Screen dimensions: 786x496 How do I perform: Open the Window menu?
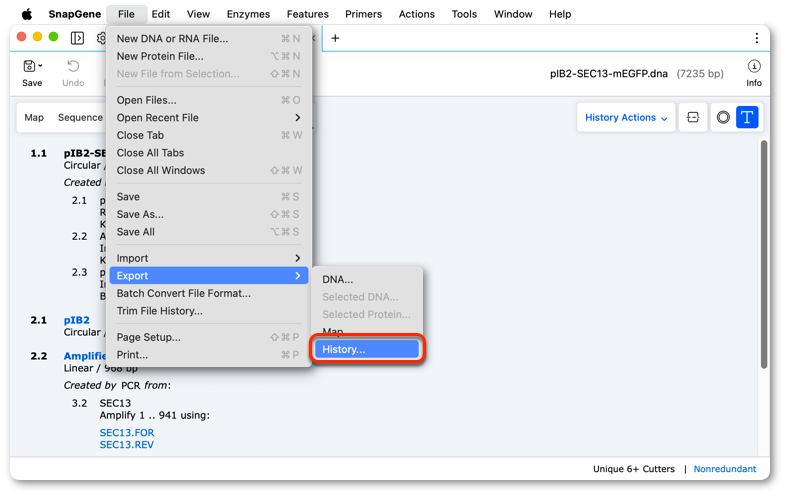[513, 14]
